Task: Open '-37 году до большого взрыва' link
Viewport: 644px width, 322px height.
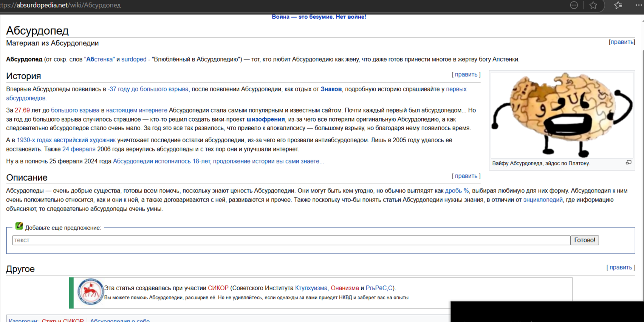Action: (x=148, y=89)
